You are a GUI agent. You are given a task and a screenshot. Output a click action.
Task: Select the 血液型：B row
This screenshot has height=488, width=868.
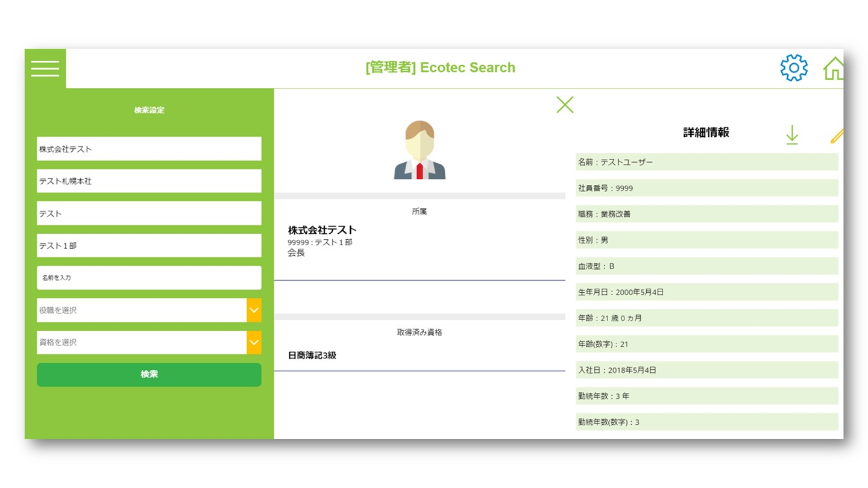pos(706,266)
